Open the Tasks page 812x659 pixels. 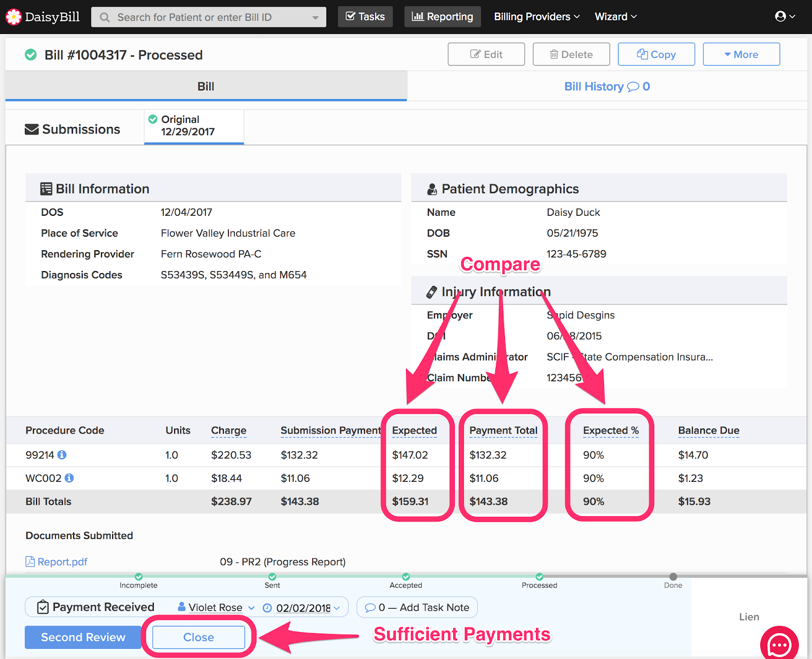pos(365,17)
